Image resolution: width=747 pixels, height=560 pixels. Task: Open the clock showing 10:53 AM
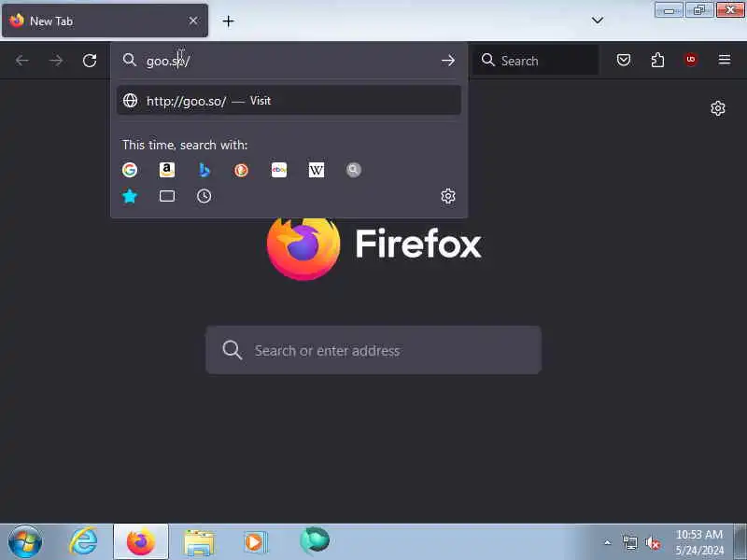pos(699,542)
